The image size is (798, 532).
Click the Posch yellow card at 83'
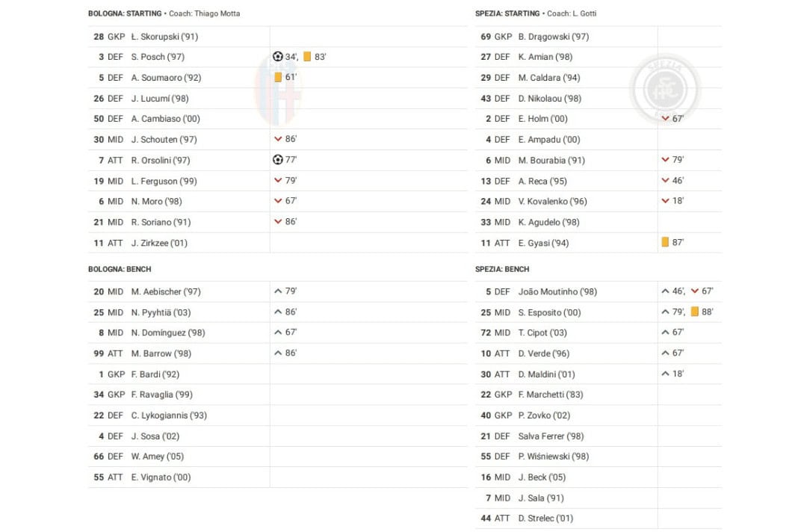pyautogui.click(x=307, y=57)
